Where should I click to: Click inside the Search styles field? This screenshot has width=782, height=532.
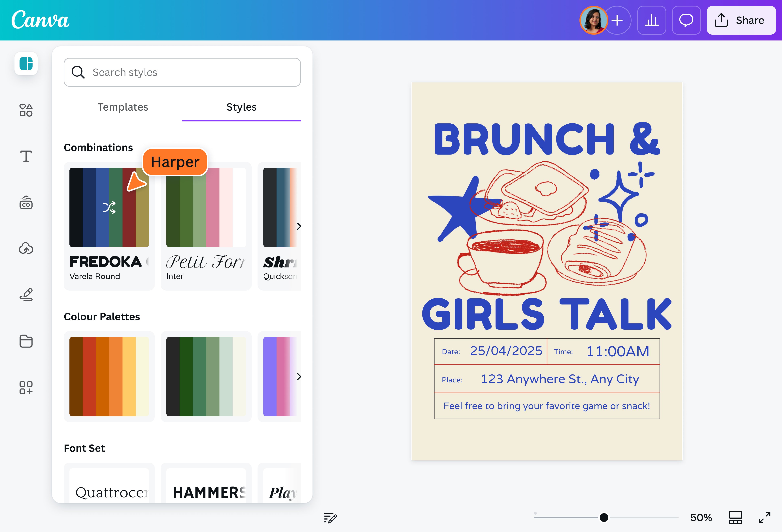pos(182,72)
